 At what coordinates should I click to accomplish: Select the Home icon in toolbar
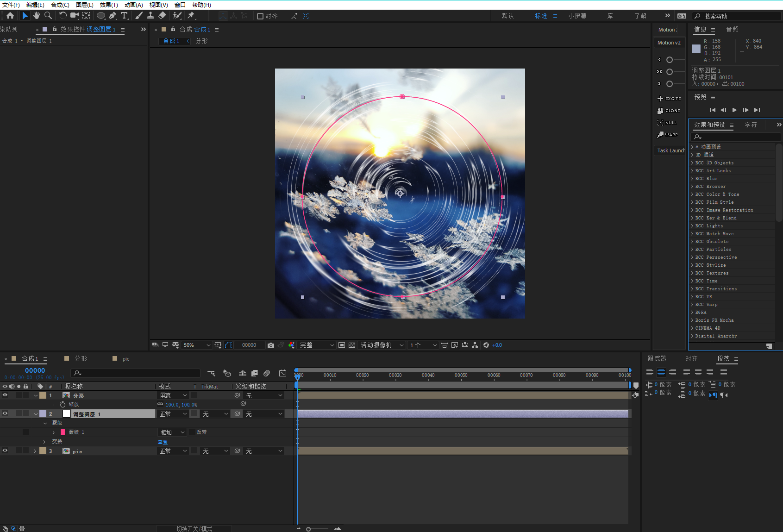tap(10, 16)
